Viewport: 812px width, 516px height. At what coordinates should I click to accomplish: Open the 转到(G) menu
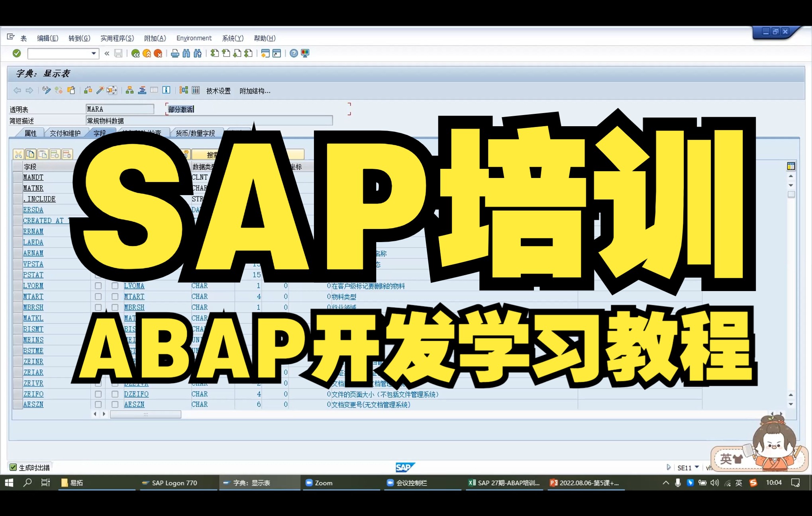[79, 38]
